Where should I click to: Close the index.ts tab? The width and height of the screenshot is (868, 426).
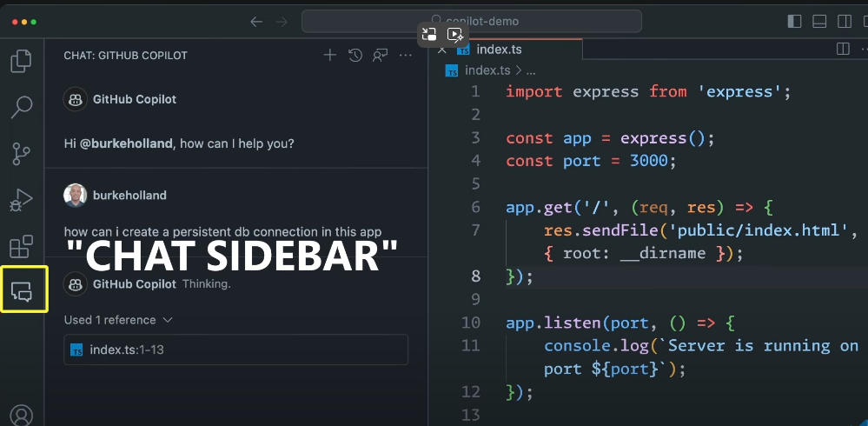tap(441, 50)
